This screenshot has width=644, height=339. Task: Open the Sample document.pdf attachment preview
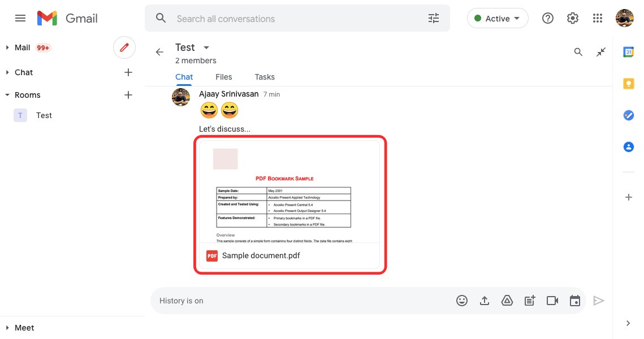289,192
